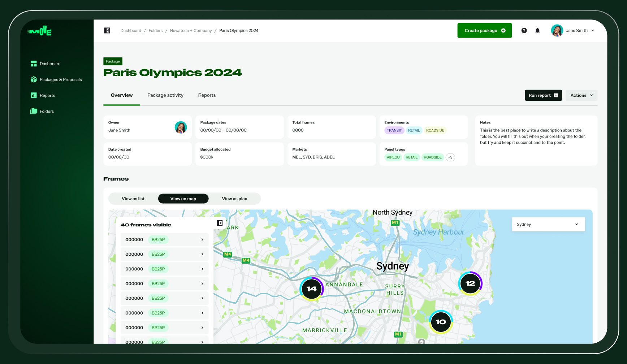The image size is (627, 364).
Task: Collapse the frames visible list panel
Action: click(x=219, y=223)
